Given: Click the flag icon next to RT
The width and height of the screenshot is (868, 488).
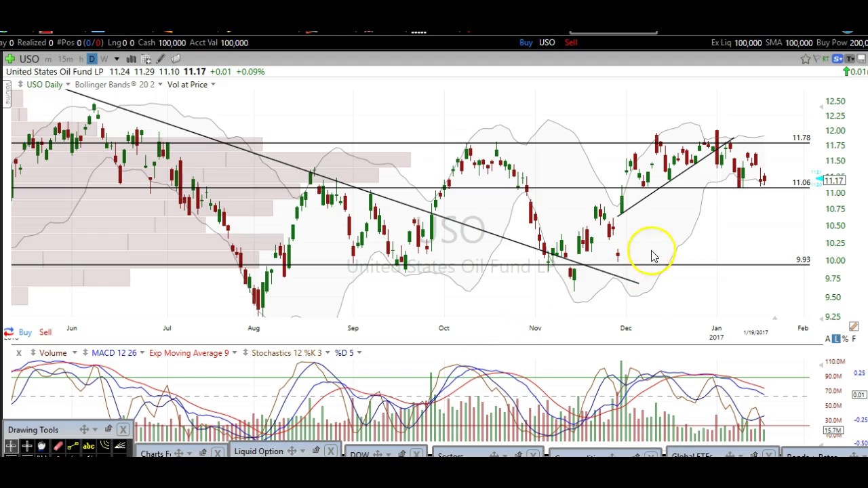Looking at the screenshot, I should tap(816, 59).
